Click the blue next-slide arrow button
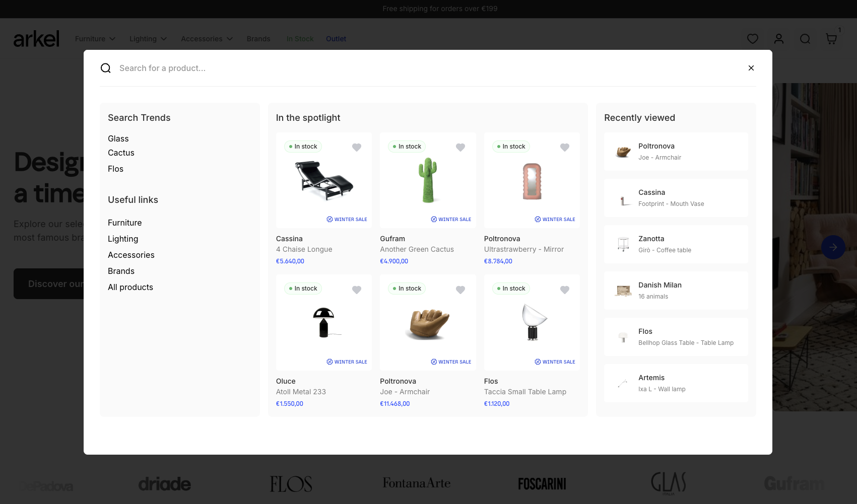857x504 pixels. click(833, 247)
